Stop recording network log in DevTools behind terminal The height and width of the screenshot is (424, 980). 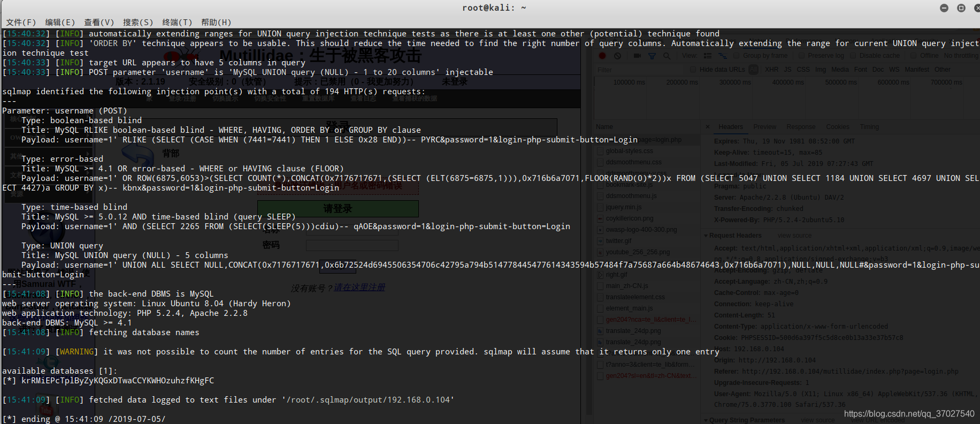[602, 56]
